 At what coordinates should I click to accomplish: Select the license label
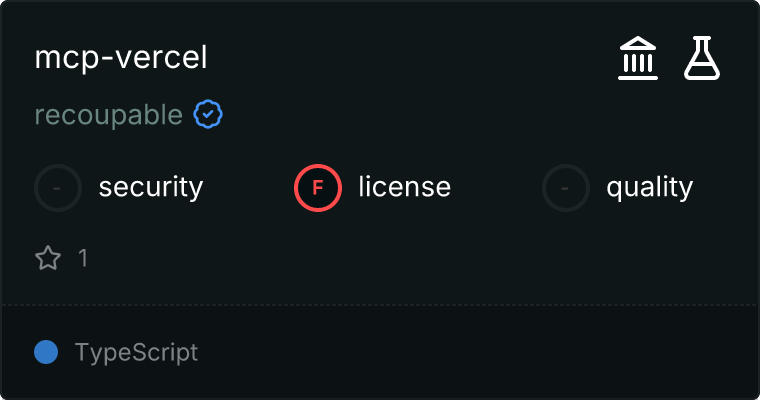(x=404, y=187)
